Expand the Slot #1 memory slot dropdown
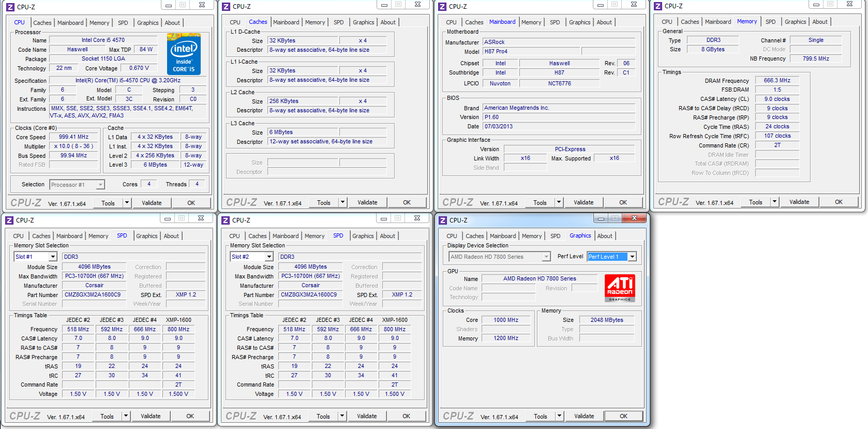The height and width of the screenshot is (429, 868). coord(53,257)
